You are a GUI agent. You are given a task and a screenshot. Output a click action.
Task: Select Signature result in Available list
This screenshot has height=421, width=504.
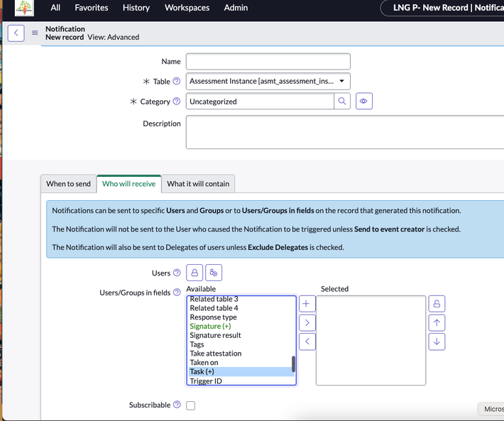(215, 335)
